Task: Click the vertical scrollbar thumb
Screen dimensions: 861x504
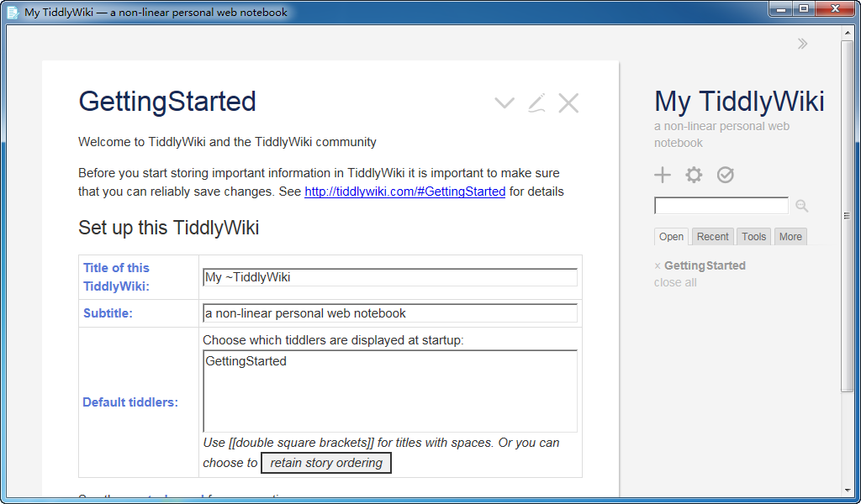Action: 847,216
